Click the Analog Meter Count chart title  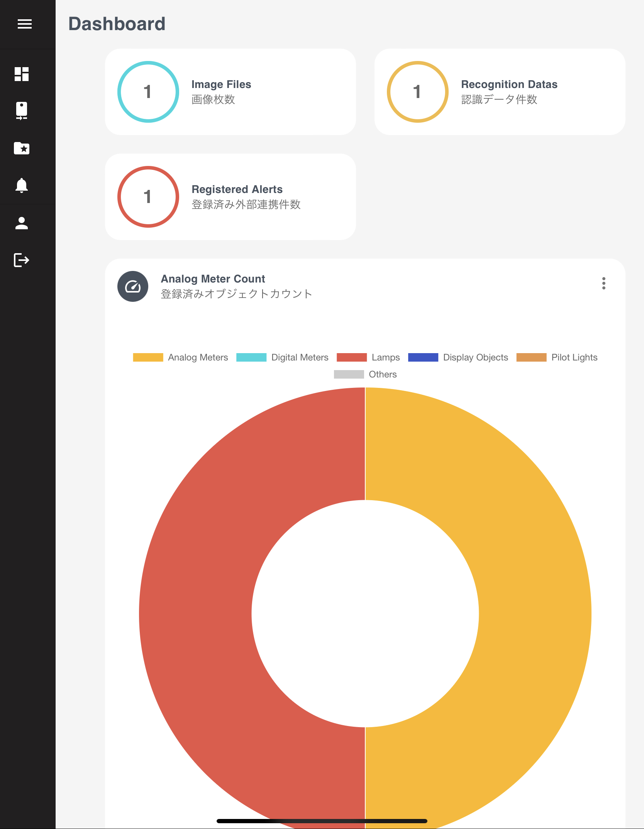click(213, 279)
